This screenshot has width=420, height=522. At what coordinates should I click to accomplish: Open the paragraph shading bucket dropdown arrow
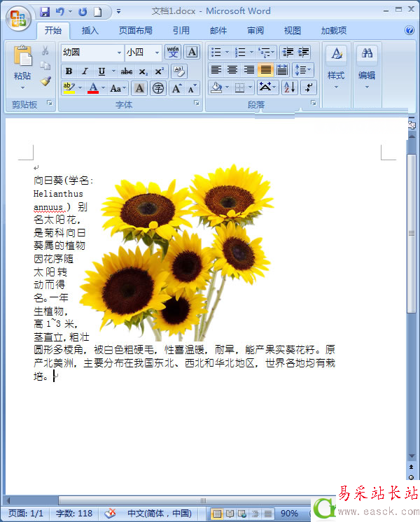click(x=227, y=87)
